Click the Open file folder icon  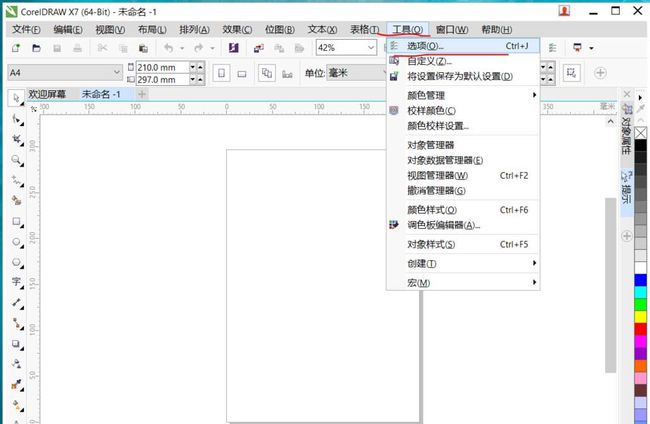tap(36, 48)
